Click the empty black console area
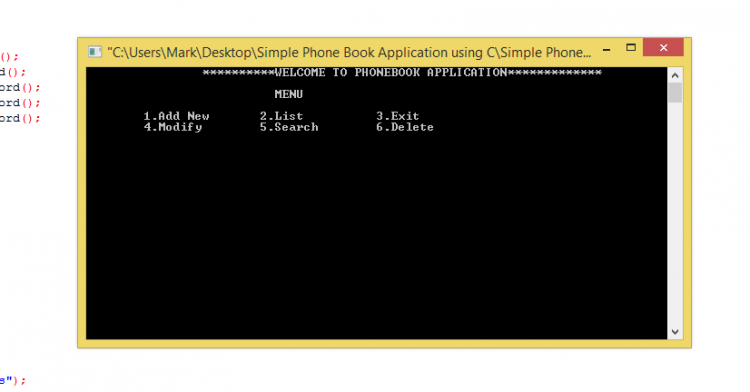Image resolution: width=750 pixels, height=392 pixels. pyautogui.click(x=376, y=234)
